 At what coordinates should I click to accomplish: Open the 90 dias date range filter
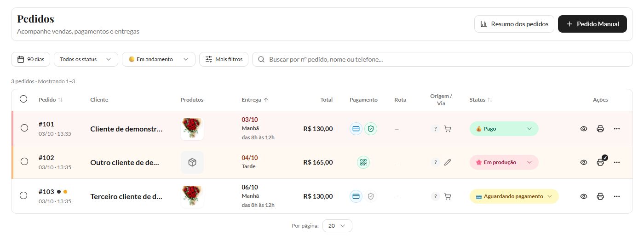[x=31, y=59]
